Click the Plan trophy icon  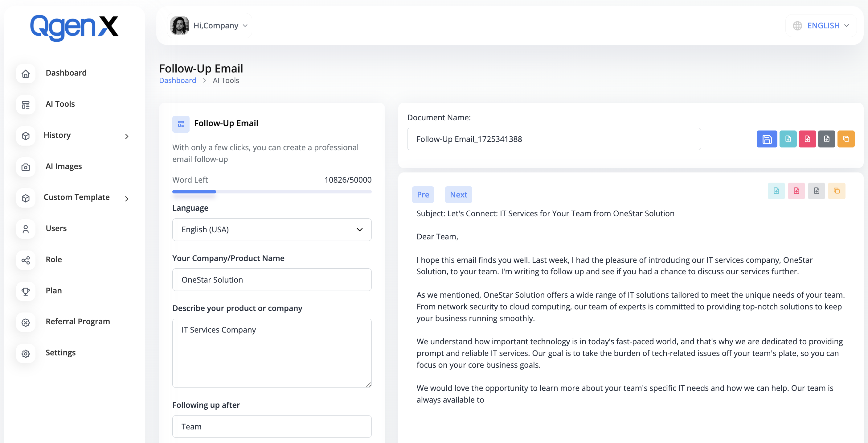click(26, 291)
